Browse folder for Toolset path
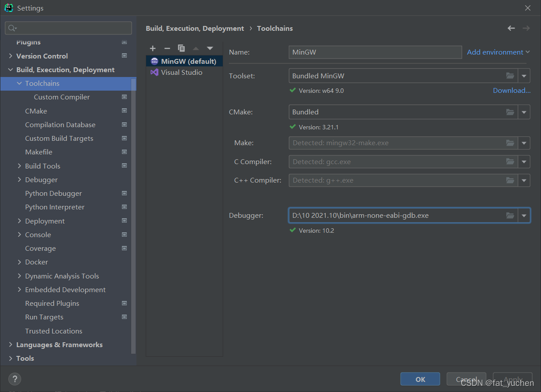 [510, 76]
